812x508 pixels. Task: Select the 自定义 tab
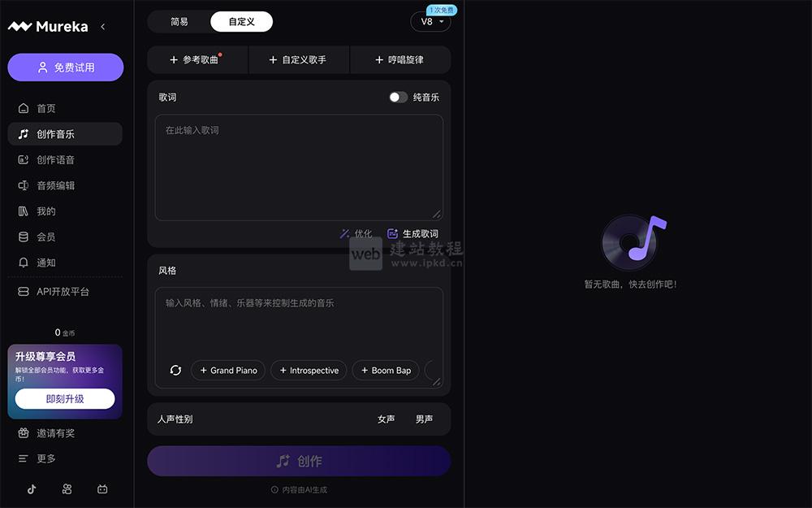(241, 22)
